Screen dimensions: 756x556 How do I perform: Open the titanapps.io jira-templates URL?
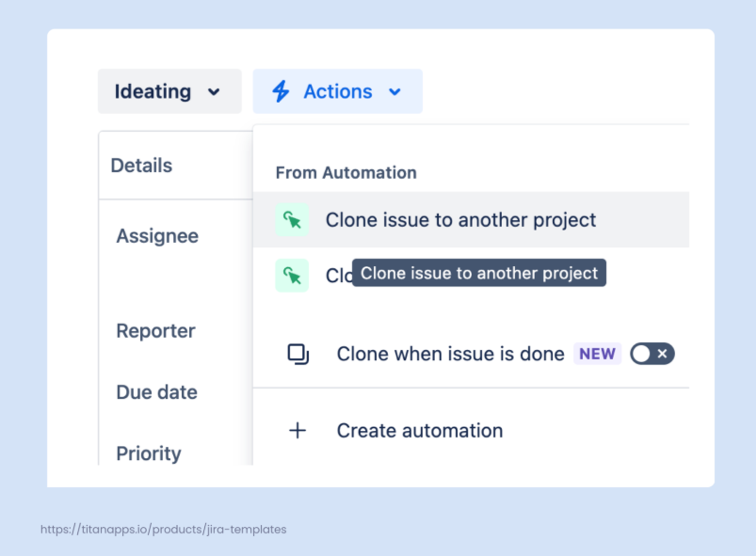click(x=163, y=530)
